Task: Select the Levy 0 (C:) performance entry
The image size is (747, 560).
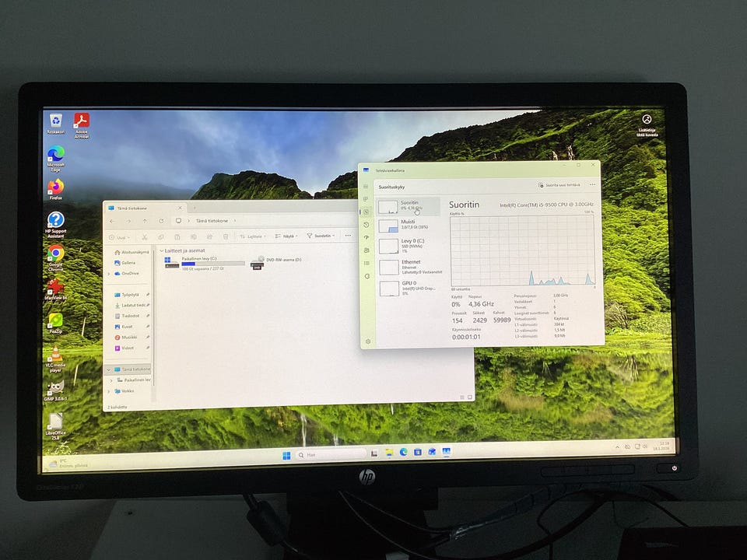Action: pyautogui.click(x=410, y=245)
